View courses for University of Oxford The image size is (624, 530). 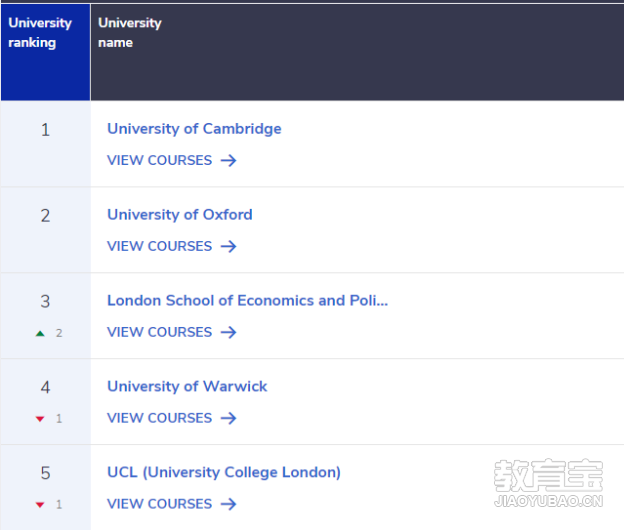pos(160,246)
